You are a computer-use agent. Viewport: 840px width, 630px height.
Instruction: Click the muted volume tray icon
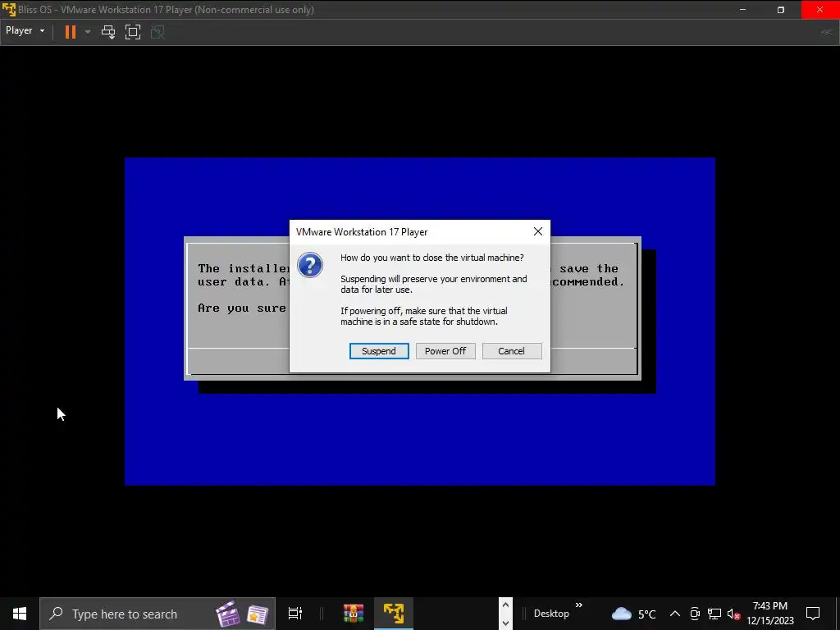[x=733, y=614]
